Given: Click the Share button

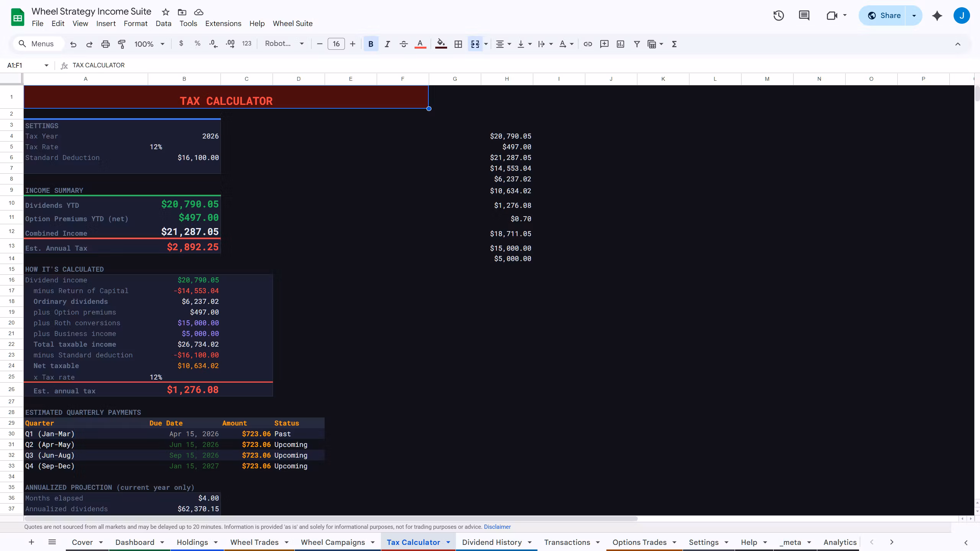Looking at the screenshot, I should point(883,16).
